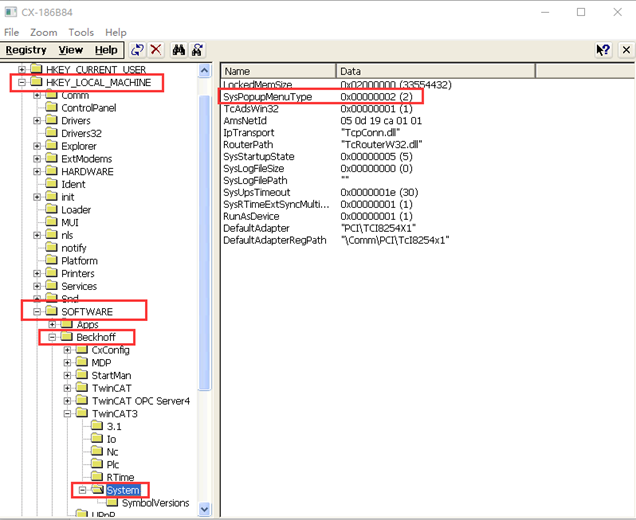Click the CX-186B84 window title icon
Viewport: 636px width, 520px height.
(x=11, y=12)
